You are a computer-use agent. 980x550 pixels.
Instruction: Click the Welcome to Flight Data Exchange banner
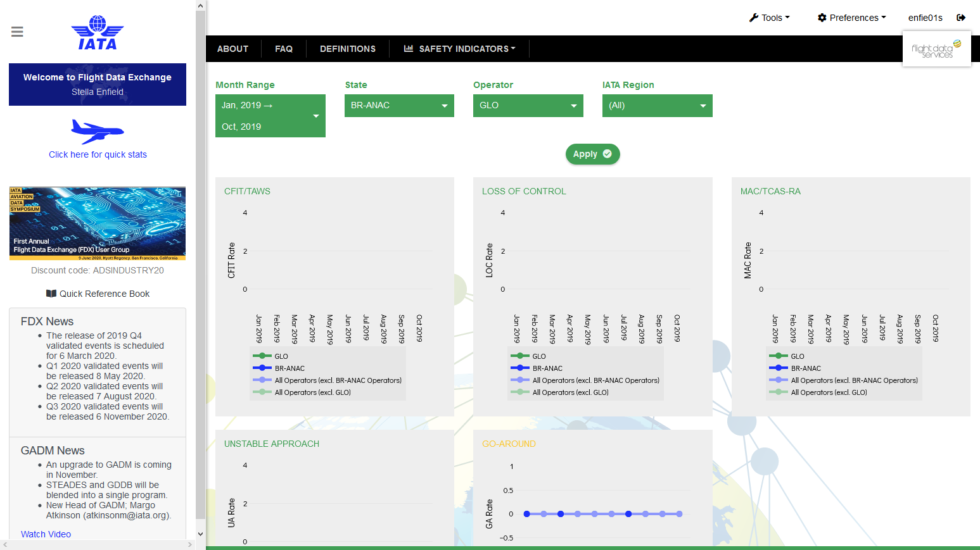98,84
